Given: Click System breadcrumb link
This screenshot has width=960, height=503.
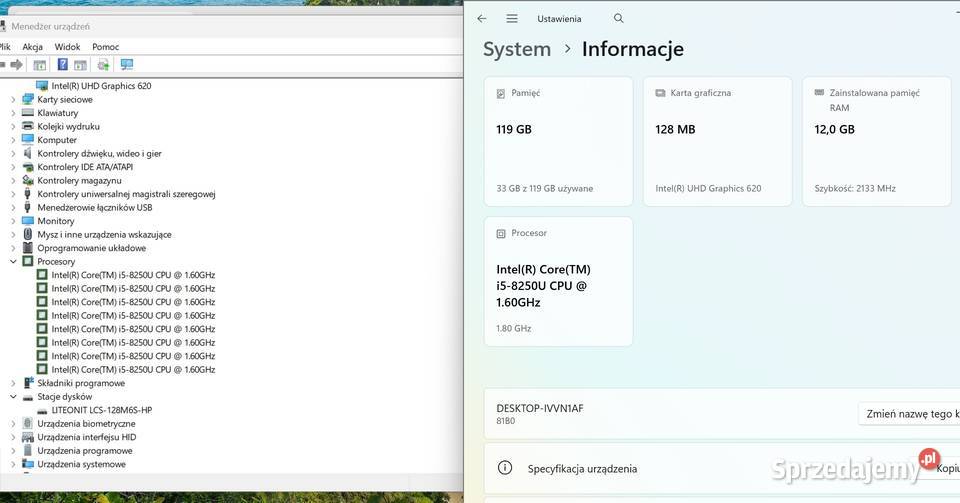Looking at the screenshot, I should [517, 49].
